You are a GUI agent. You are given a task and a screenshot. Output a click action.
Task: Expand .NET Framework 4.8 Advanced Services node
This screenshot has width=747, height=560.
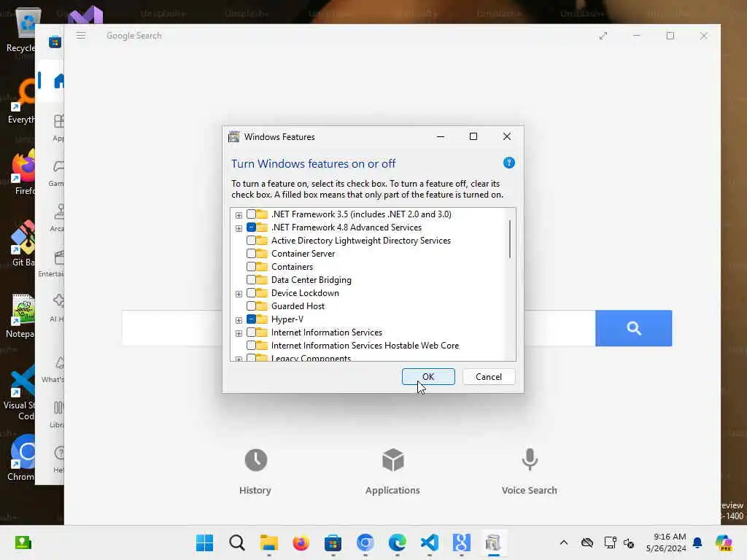(239, 228)
